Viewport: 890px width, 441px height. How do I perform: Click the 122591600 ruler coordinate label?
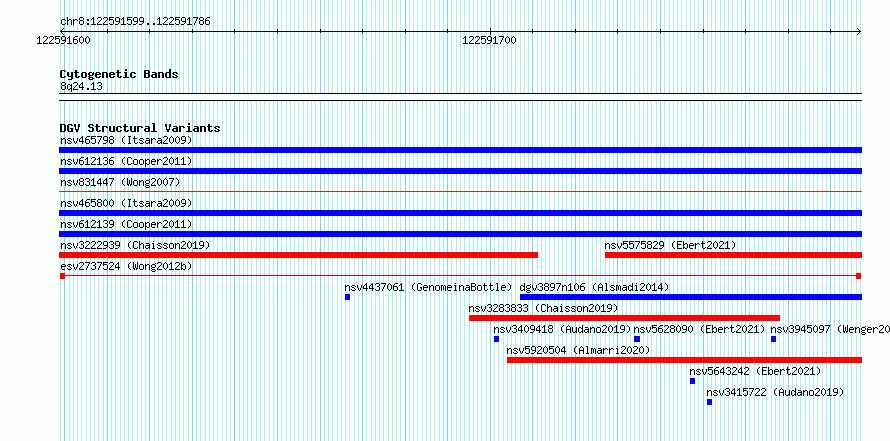[x=63, y=40]
